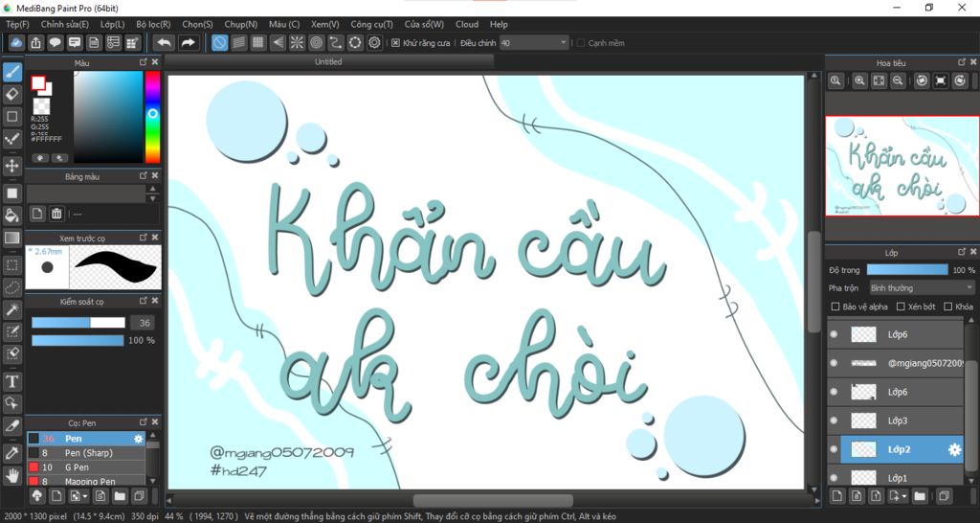
Task: Open the Công cụ(T) menu
Action: pos(372,24)
